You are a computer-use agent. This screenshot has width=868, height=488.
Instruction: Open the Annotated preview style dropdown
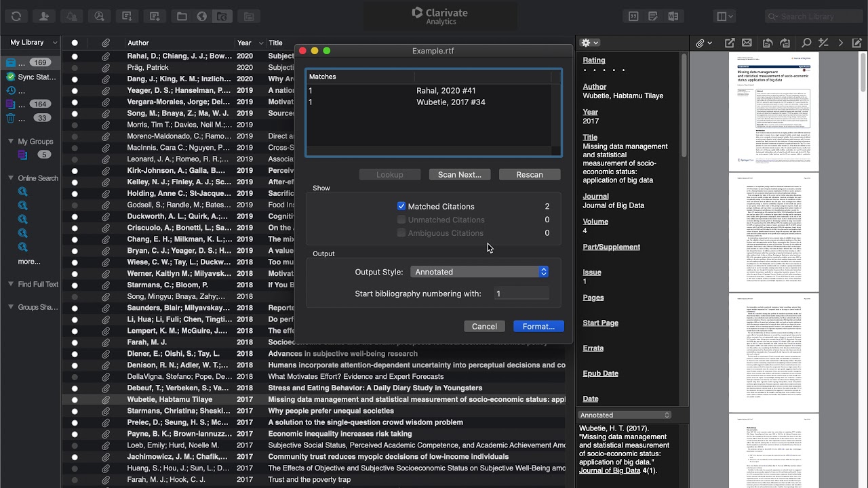coord(625,415)
